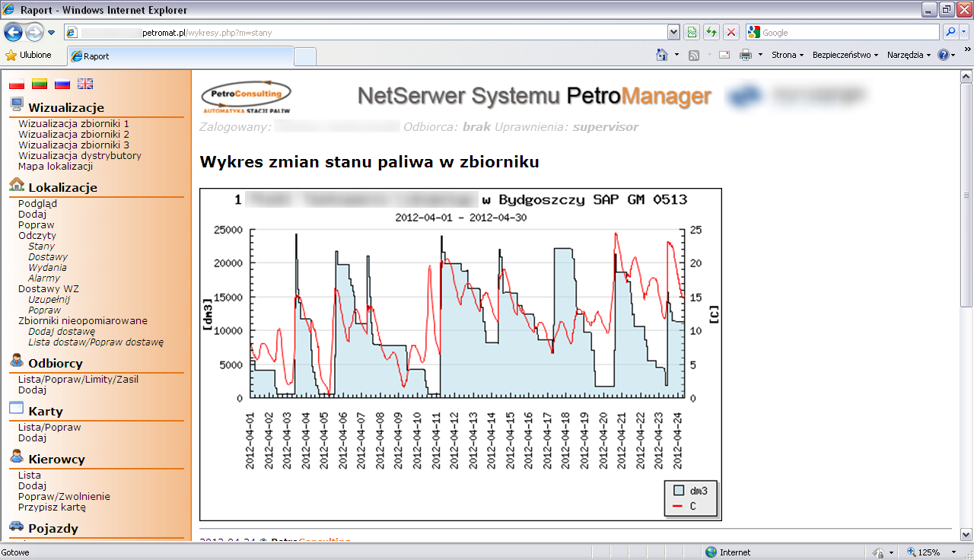Open the Print options dropdown arrow

760,55
